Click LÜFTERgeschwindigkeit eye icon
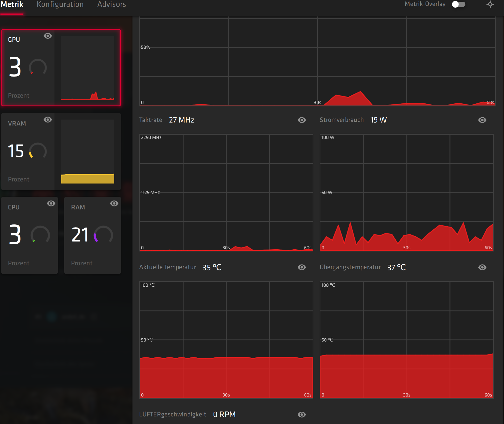Image resolution: width=504 pixels, height=424 pixels. (302, 415)
